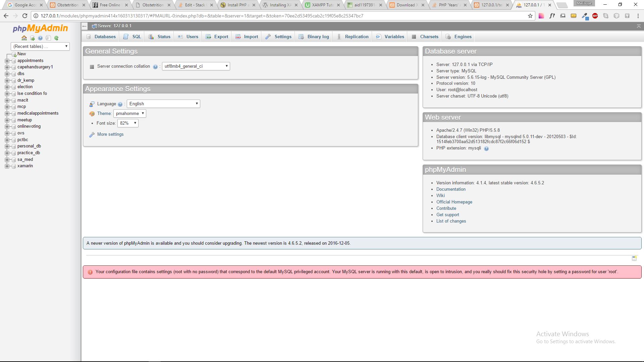Open the Charsets tab
Image resolution: width=644 pixels, height=362 pixels.
coord(425,37)
